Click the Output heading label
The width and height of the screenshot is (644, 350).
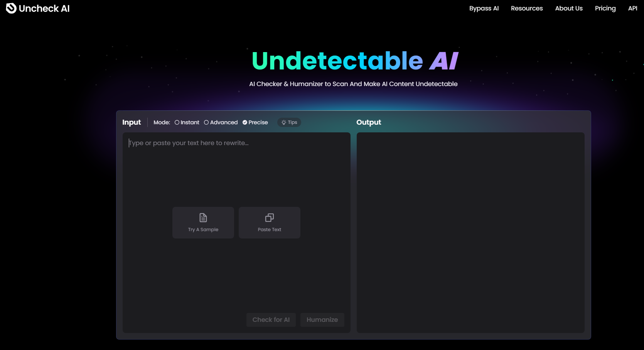tap(369, 122)
